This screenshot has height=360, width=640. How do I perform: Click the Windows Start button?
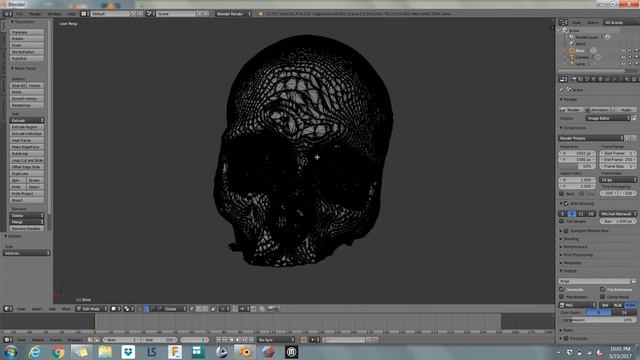(11, 352)
